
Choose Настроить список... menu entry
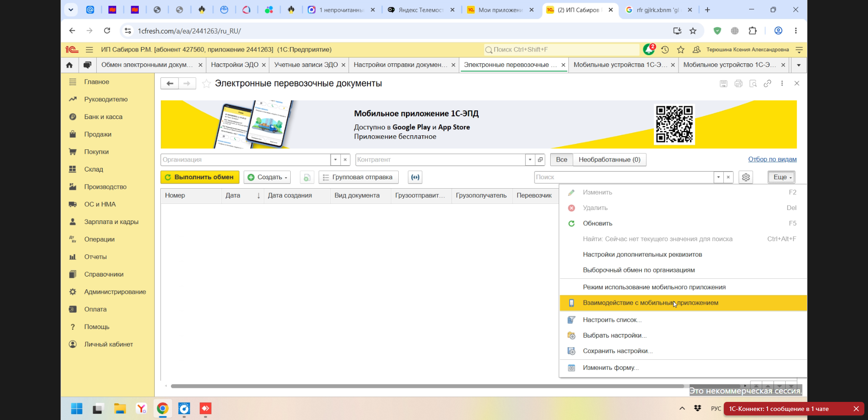click(683, 320)
